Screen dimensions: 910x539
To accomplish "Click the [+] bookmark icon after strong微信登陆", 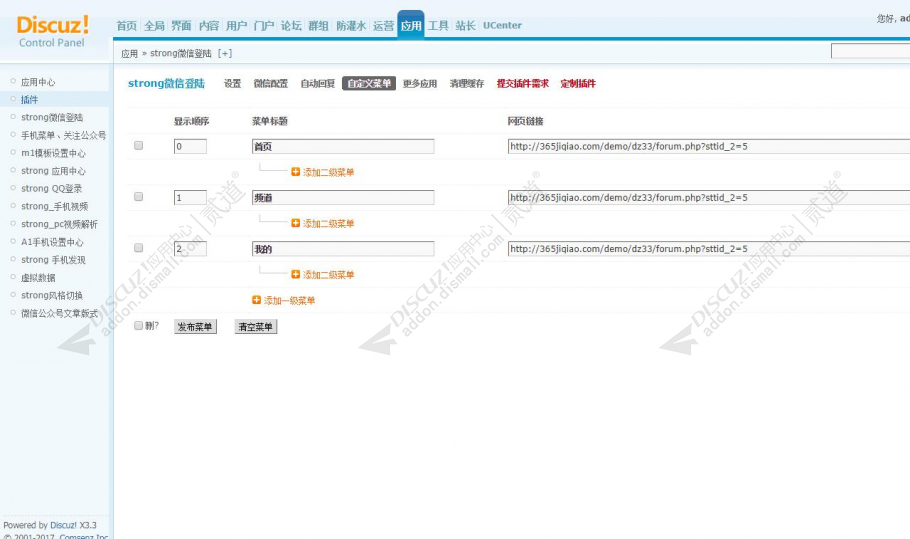I will (x=225, y=53).
